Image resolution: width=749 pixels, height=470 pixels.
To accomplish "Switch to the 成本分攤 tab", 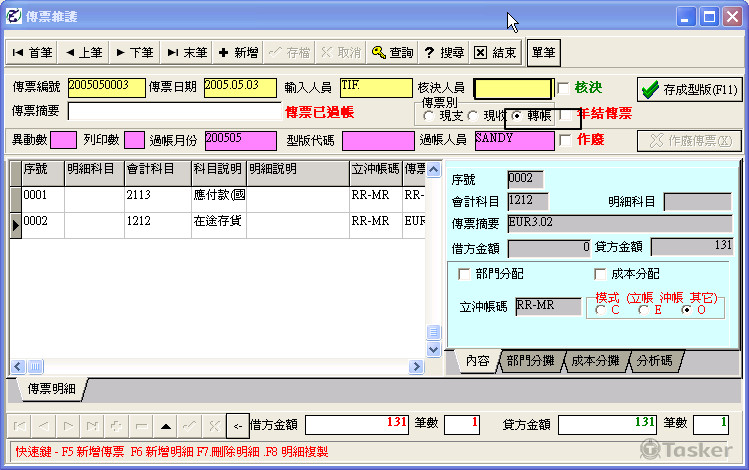I will tap(595, 361).
